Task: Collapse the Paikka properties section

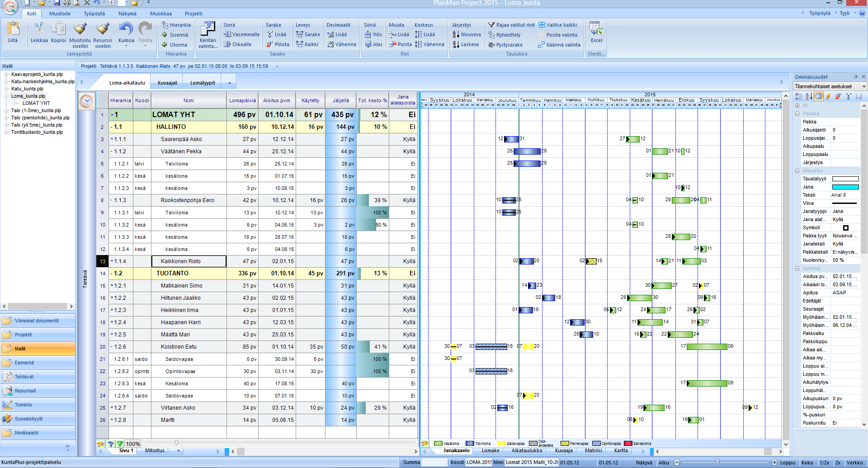Action: 797,114
